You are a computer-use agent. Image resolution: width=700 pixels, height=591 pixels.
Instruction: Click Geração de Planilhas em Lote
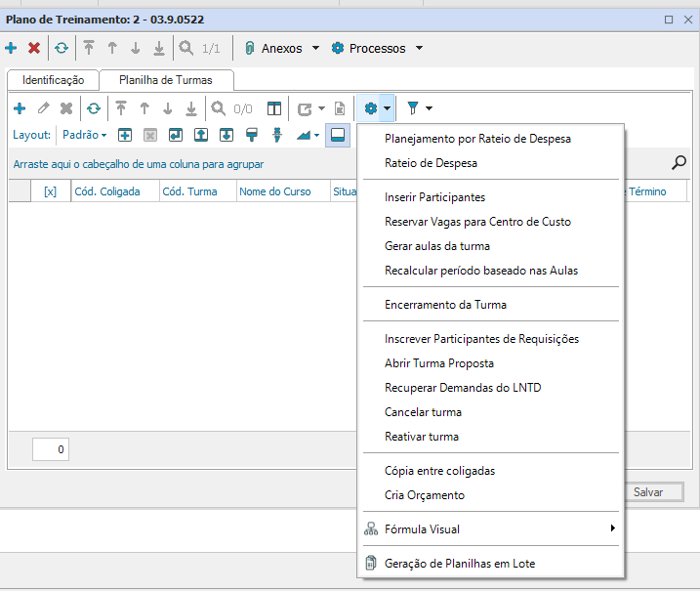(459, 564)
